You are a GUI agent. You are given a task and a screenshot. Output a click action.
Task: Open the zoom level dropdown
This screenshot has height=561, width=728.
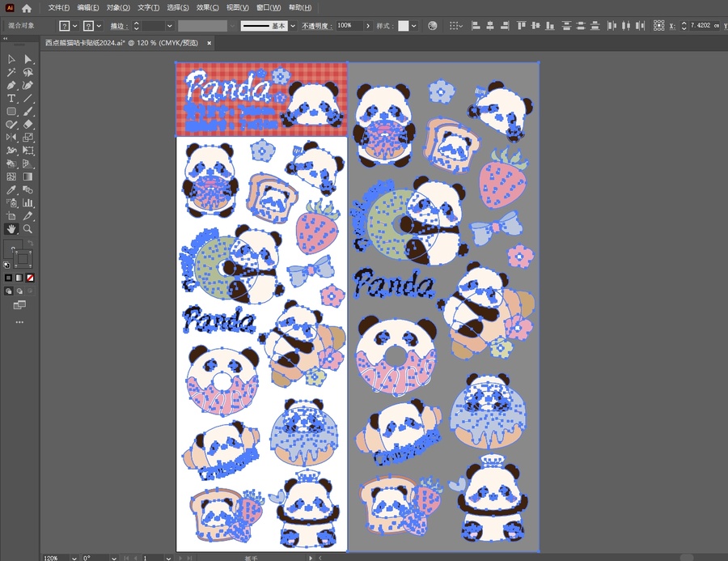pyautogui.click(x=74, y=558)
